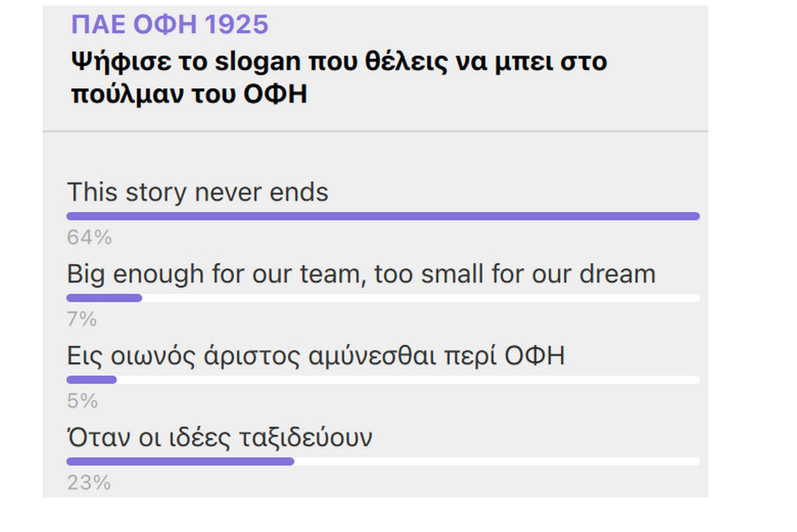Pick the 'Όταν οι ιδέες ταξιδεύουν' slogan
Screen dimensions: 797x532
point(219,438)
